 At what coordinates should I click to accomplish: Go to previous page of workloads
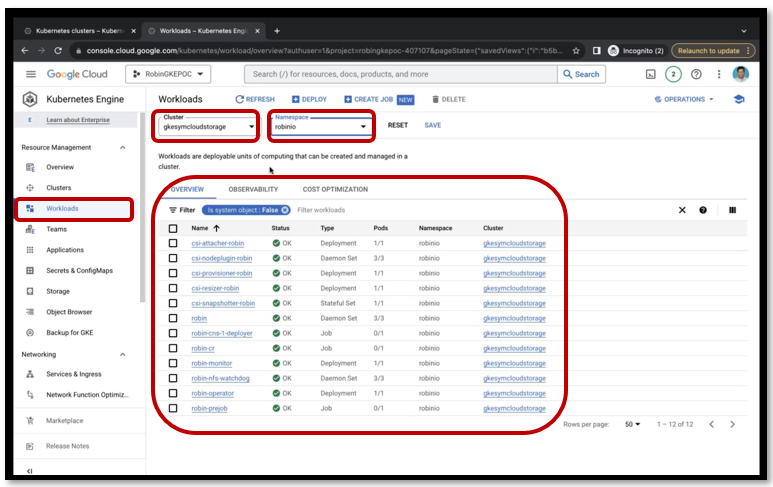coord(711,424)
